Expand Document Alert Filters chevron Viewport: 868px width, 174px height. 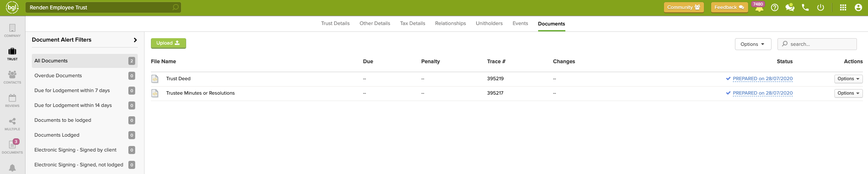click(x=135, y=40)
